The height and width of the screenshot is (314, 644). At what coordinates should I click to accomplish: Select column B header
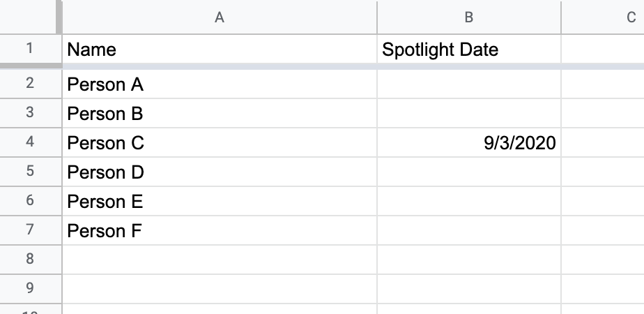click(468, 17)
